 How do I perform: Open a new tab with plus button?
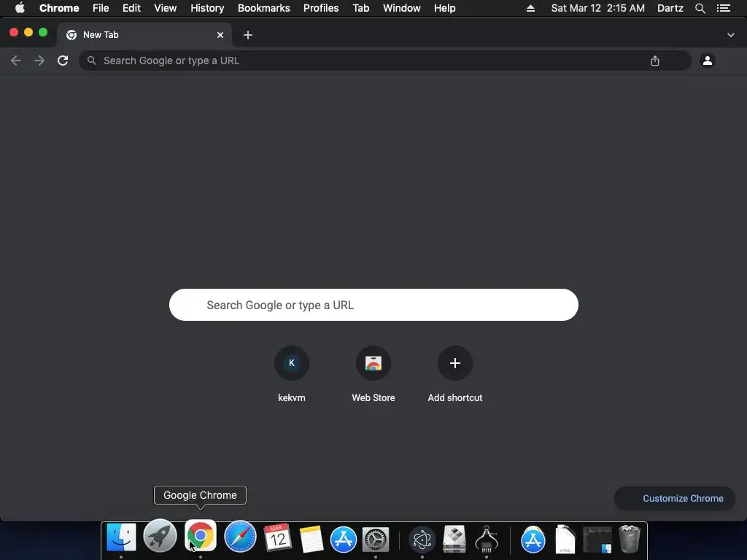[248, 35]
